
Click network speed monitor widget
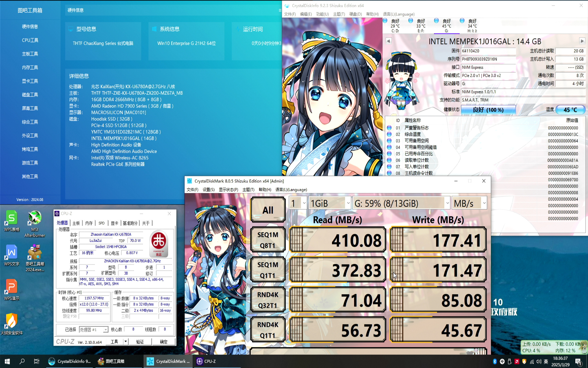[553, 347]
